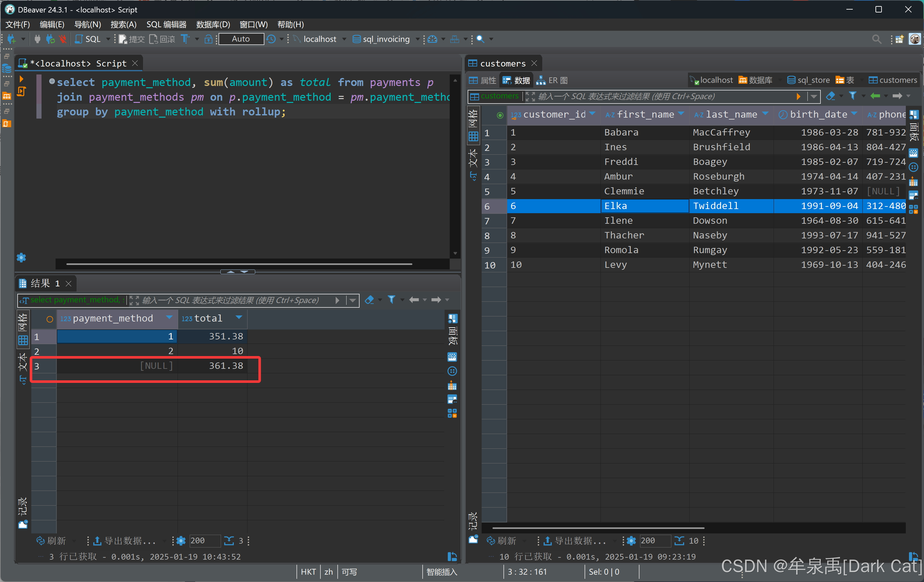The image size is (924, 582).
Task: Open the 数据库(D) menu
Action: tap(213, 25)
